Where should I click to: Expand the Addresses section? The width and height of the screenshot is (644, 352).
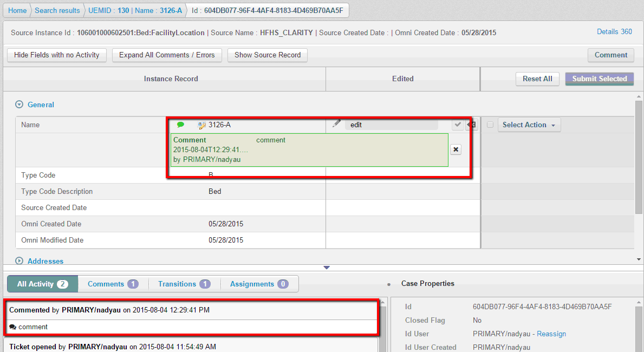coord(19,261)
